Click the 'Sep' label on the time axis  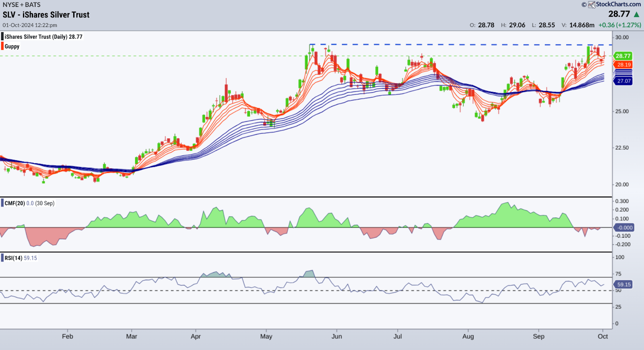(x=539, y=336)
